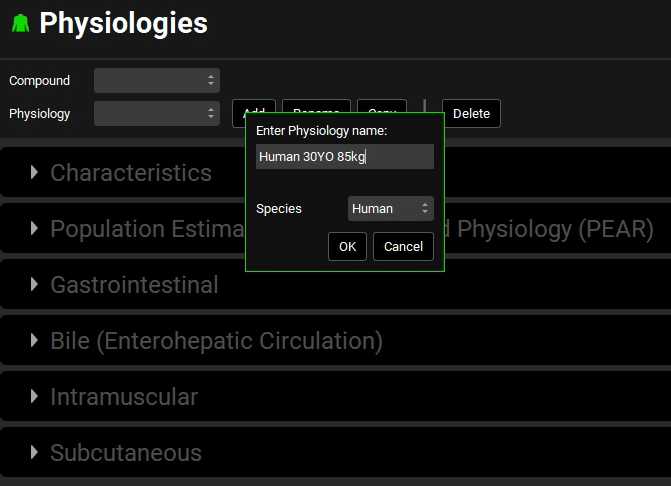
Task: Open the Compound dropdown
Action: pyautogui.click(x=156, y=81)
